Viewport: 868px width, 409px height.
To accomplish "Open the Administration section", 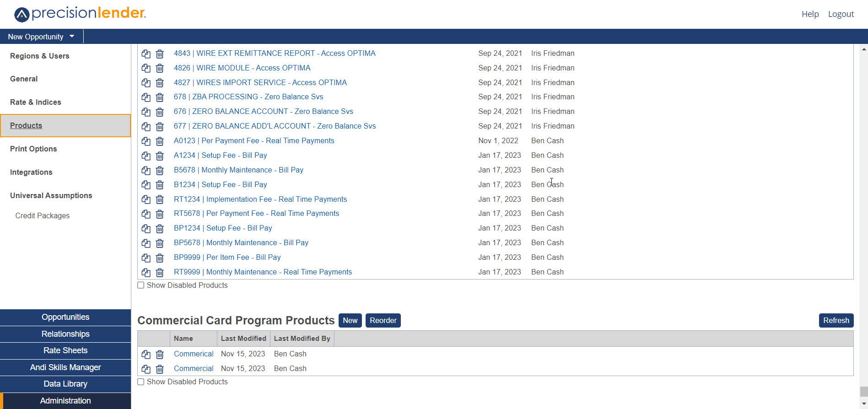I will pyautogui.click(x=65, y=401).
